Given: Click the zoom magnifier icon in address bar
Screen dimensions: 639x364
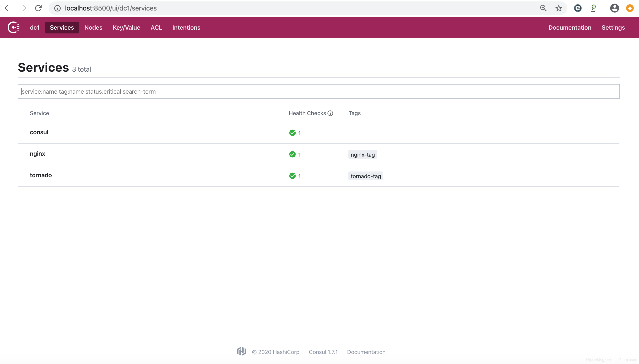Looking at the screenshot, I should point(543,8).
